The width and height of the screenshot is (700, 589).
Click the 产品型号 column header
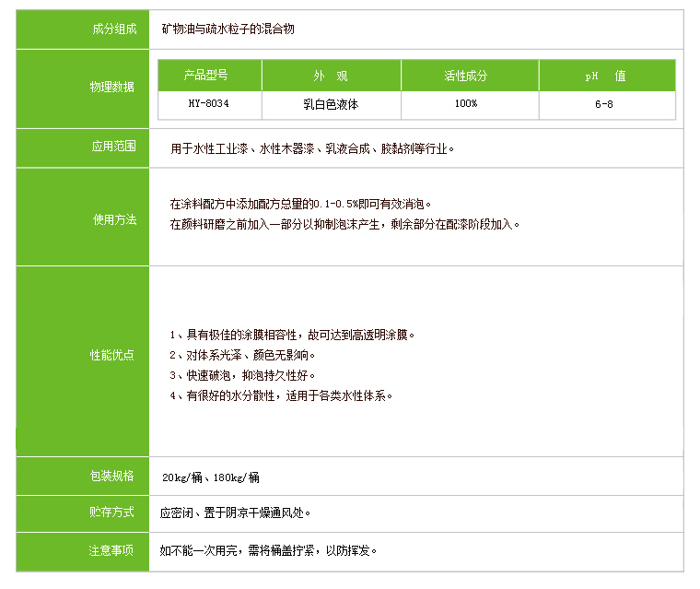pyautogui.click(x=208, y=76)
